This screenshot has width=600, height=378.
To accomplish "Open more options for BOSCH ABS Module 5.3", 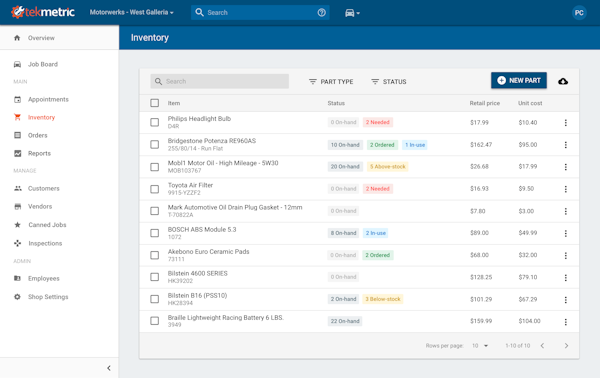I will [x=566, y=233].
